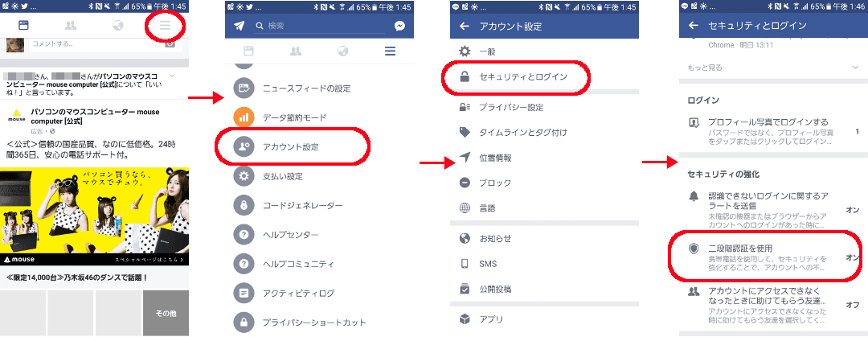The height and width of the screenshot is (337, 868).
Task: Open アカウント設定 menu item
Action: click(x=291, y=147)
